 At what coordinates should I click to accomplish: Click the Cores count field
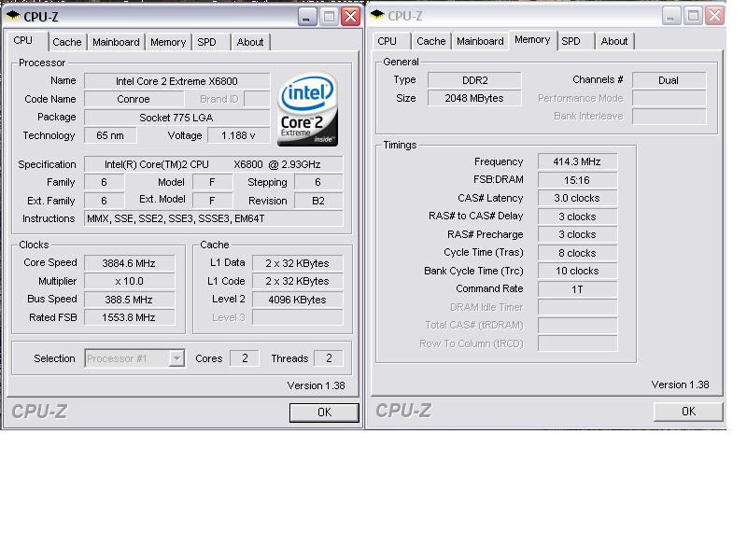(x=245, y=358)
